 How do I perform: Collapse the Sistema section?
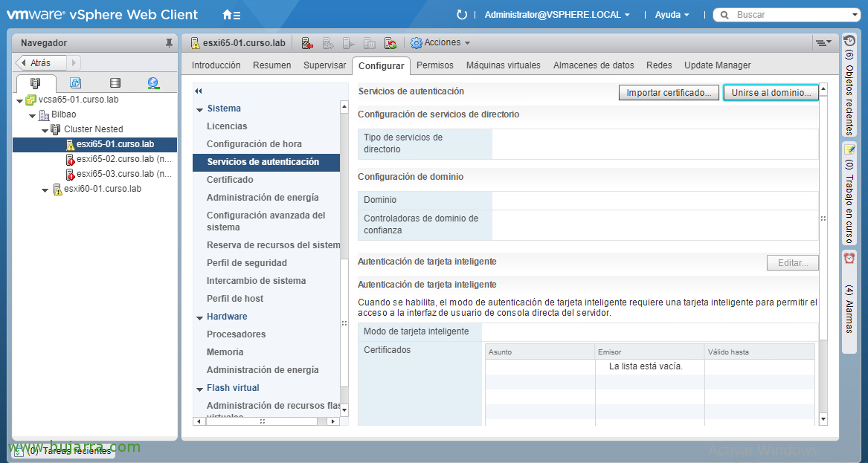[200, 109]
